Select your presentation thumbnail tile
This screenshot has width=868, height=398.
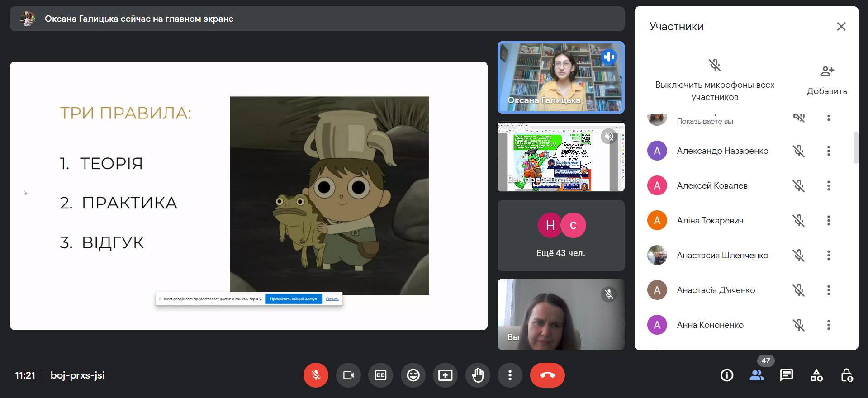point(561,156)
